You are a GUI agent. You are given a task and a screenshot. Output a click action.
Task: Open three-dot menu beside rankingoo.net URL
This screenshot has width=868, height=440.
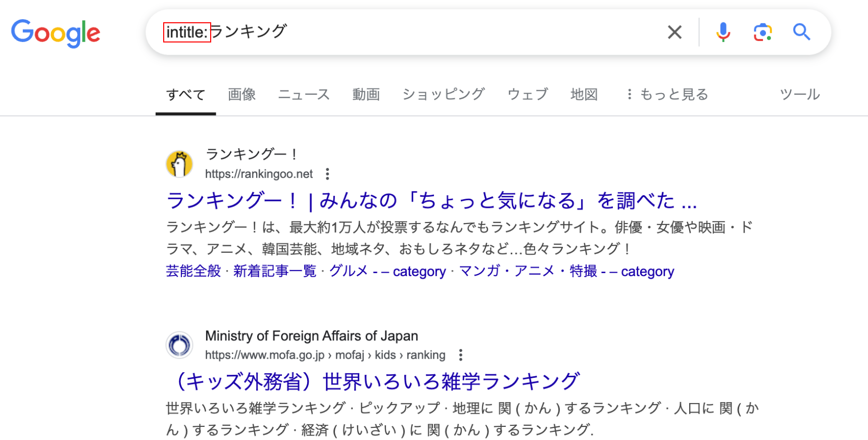click(327, 174)
